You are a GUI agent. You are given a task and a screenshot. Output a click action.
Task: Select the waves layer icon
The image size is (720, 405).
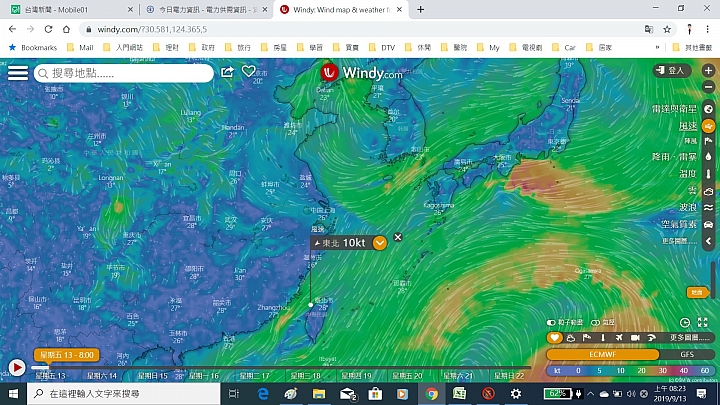click(x=709, y=208)
